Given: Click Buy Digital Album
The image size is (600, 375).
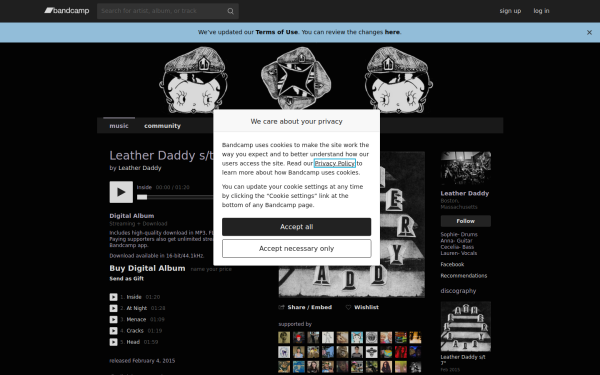Looking at the screenshot, I should click(147, 268).
